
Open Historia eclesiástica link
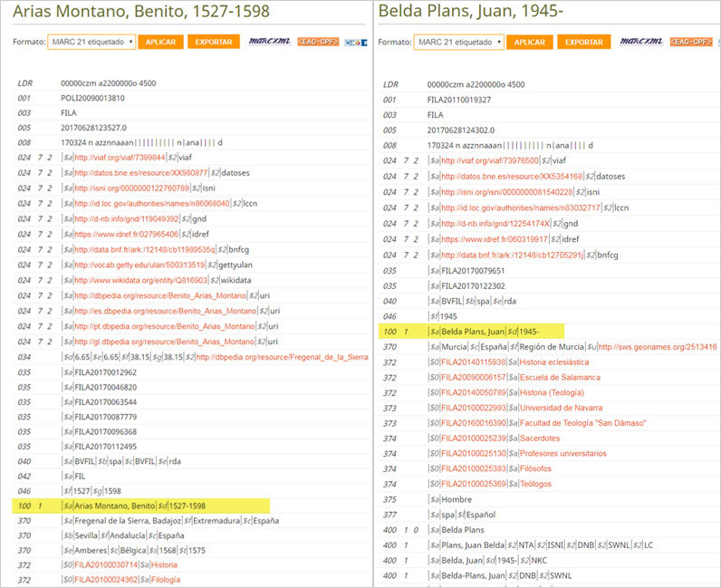coord(554,362)
